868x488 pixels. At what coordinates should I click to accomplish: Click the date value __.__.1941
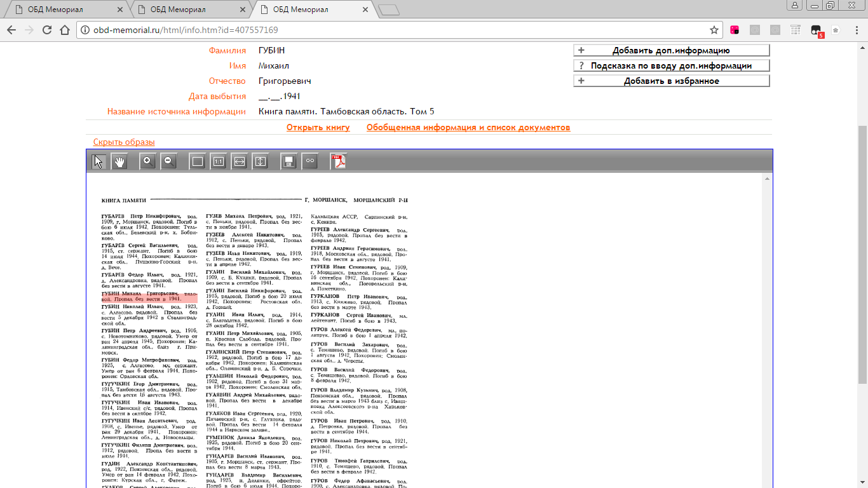point(280,97)
